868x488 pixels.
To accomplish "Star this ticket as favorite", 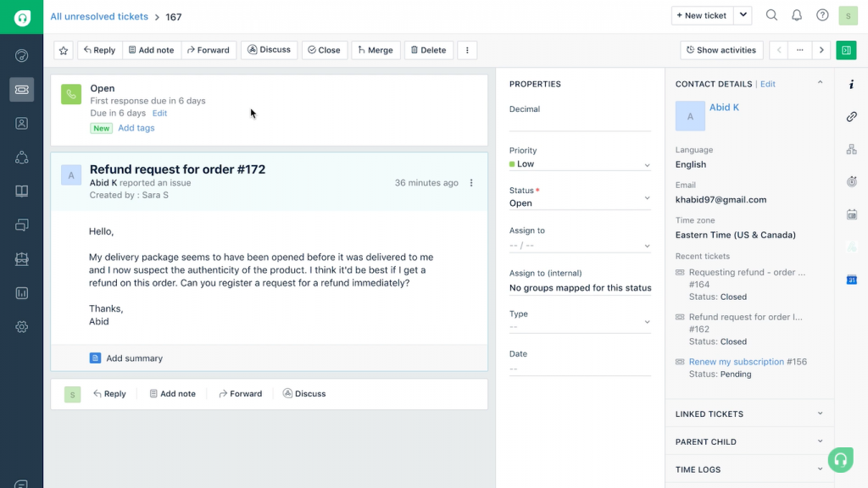I will (63, 50).
